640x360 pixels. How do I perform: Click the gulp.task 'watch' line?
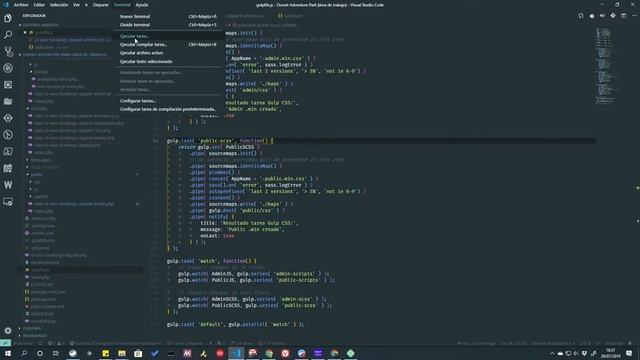coord(211,261)
